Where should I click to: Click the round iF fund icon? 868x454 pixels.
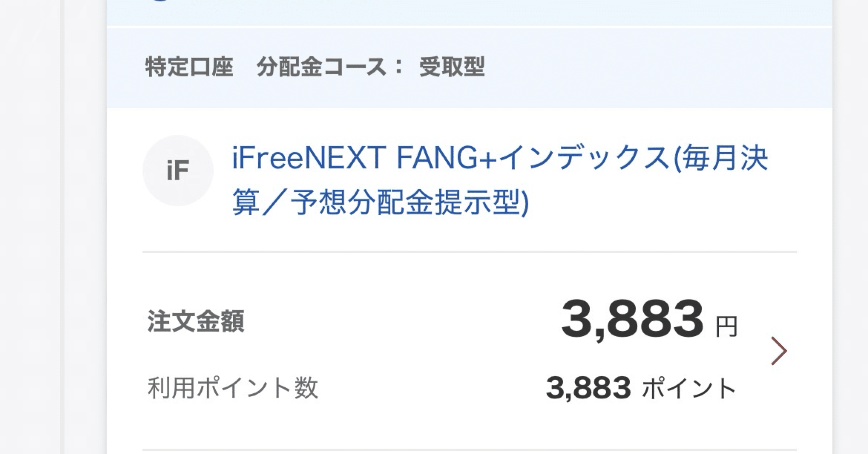(x=178, y=170)
